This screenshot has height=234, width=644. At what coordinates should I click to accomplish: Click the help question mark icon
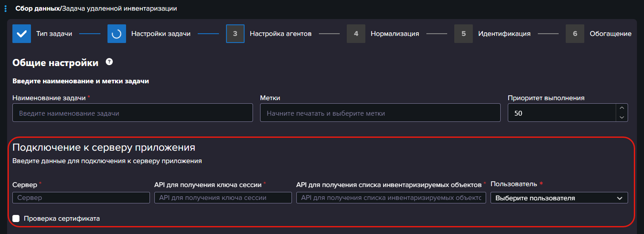point(109,62)
